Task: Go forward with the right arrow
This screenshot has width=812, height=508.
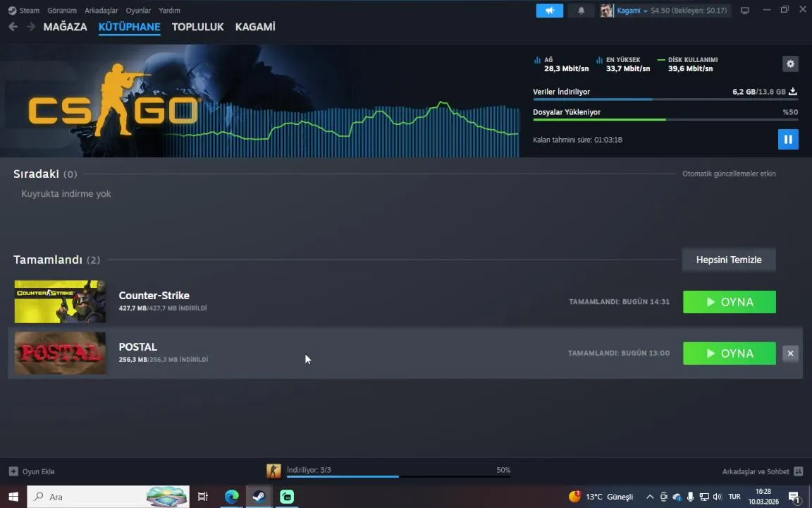Action: 30,26
